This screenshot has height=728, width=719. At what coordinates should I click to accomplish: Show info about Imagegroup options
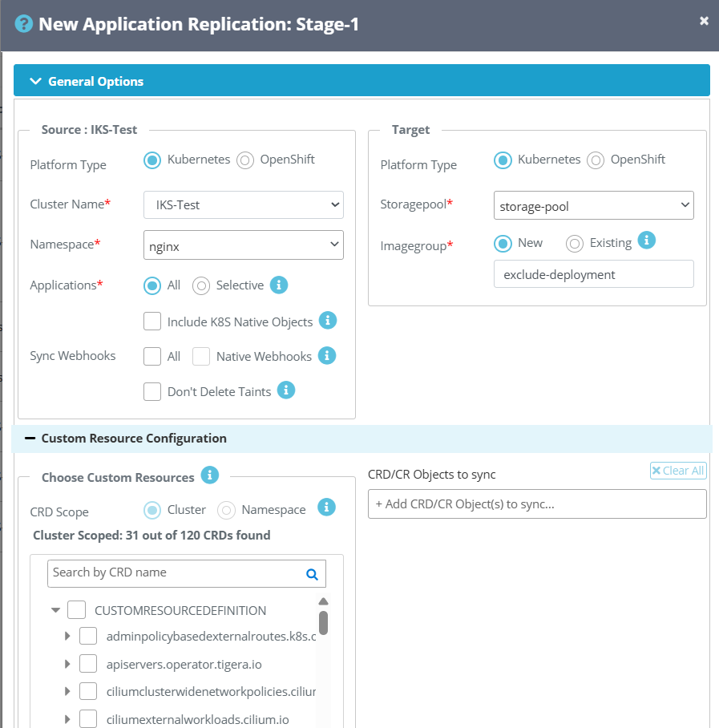[x=647, y=241]
